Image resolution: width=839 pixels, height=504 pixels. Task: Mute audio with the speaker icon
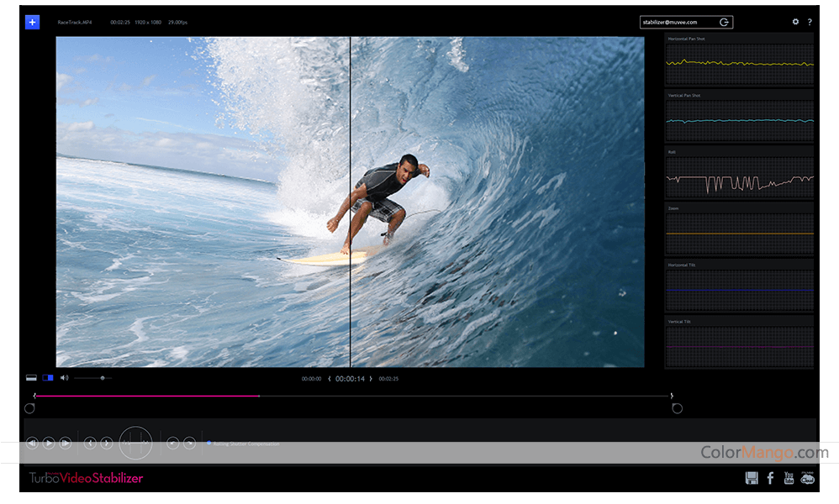pos(64,378)
